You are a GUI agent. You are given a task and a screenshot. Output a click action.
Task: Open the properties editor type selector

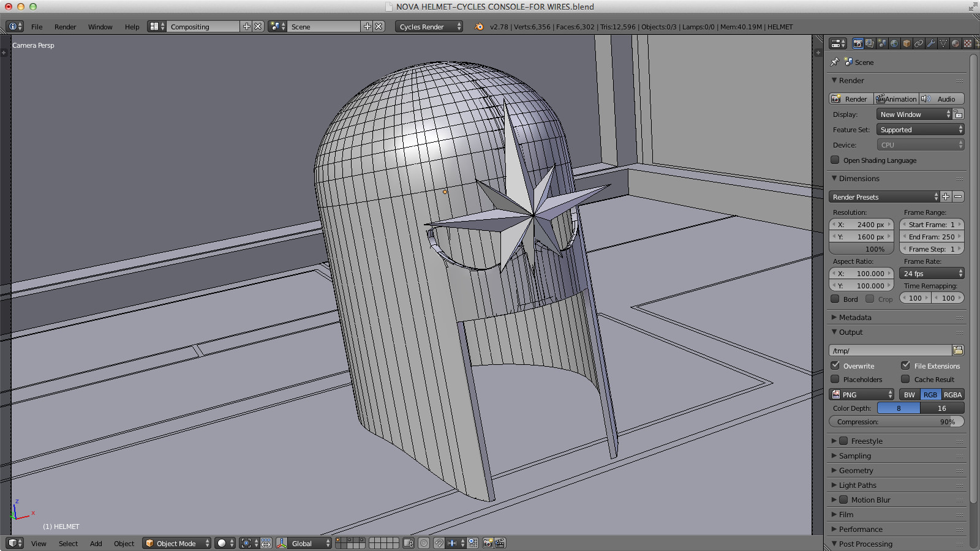pyautogui.click(x=837, y=43)
